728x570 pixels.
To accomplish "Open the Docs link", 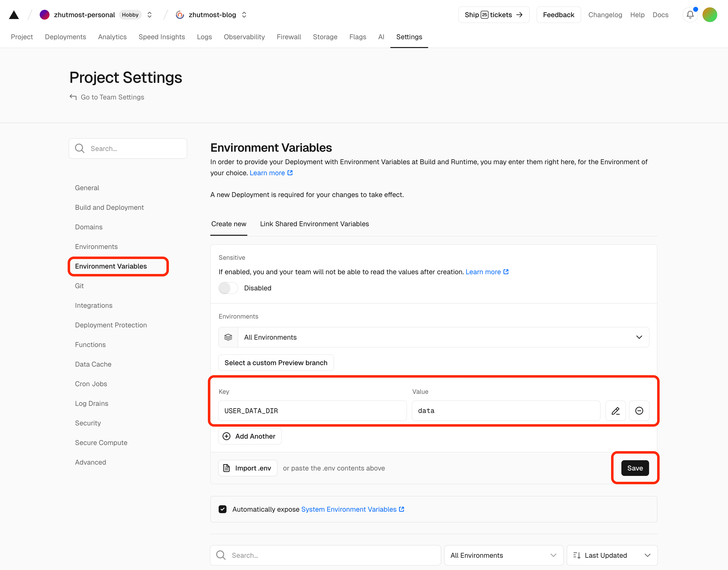I will 660,15.
